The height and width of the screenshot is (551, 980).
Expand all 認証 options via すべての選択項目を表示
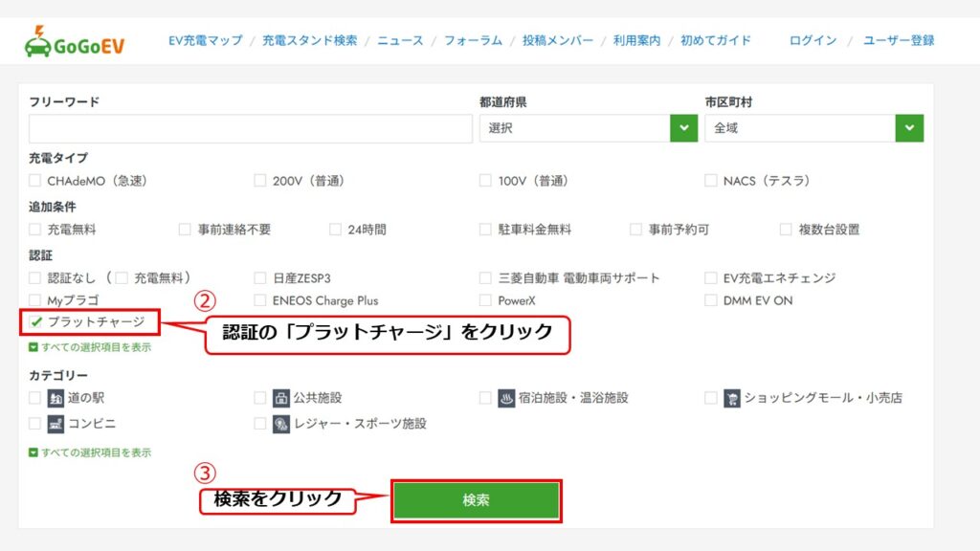[x=90, y=347]
